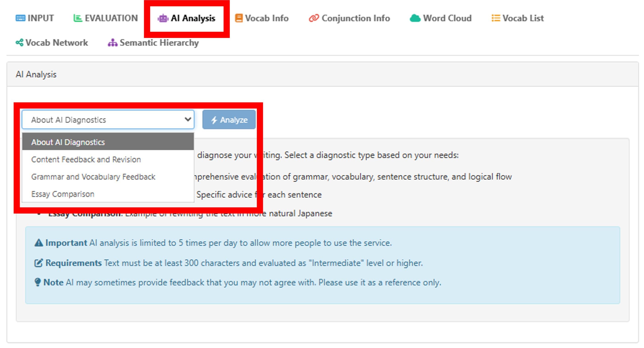Screen dimensions: 644x348
Task: Click the orange list icon for Vocab List
Action: click(496, 18)
